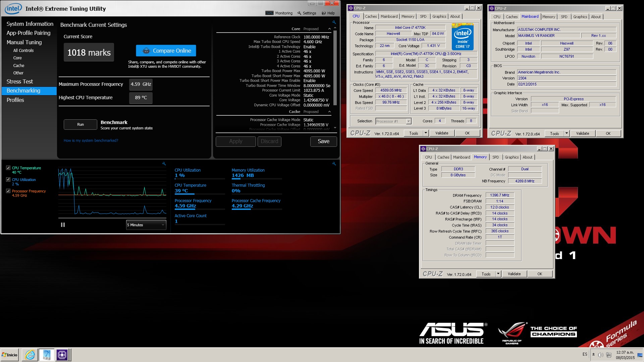The image size is (644, 362).
Task: Click the MAXIMUS VII RANGER model field
Action: click(x=548, y=36)
